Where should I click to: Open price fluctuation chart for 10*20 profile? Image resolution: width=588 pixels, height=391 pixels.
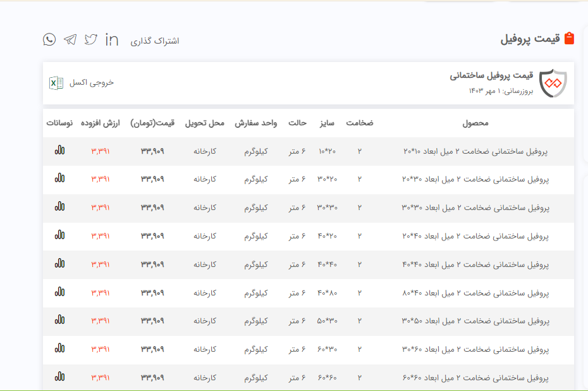coord(59,151)
